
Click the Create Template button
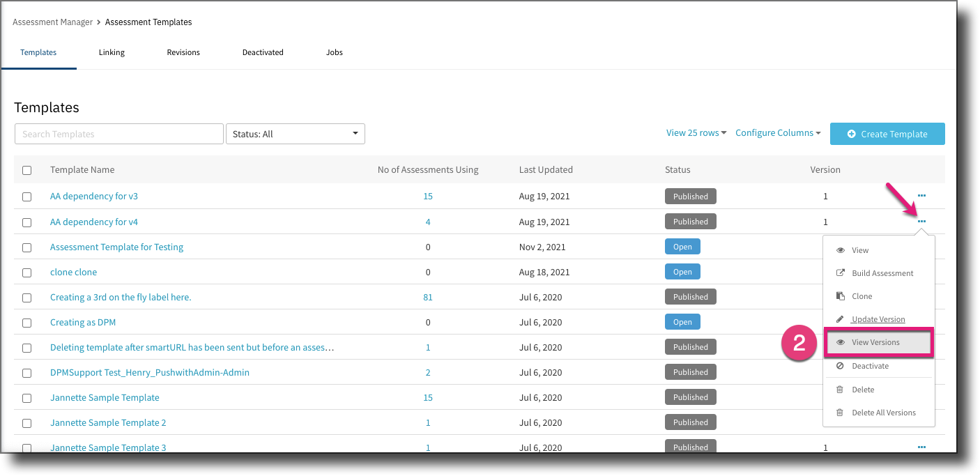[x=887, y=133]
